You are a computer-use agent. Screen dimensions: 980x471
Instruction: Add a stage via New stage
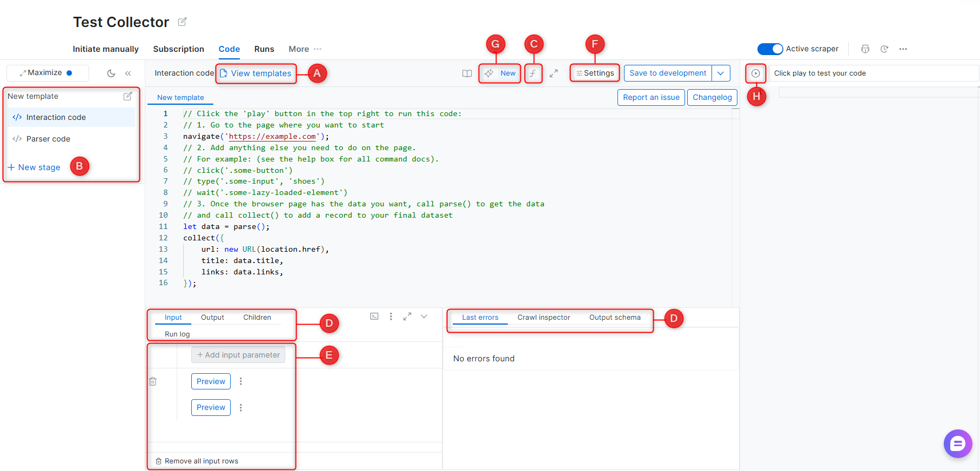pos(34,167)
